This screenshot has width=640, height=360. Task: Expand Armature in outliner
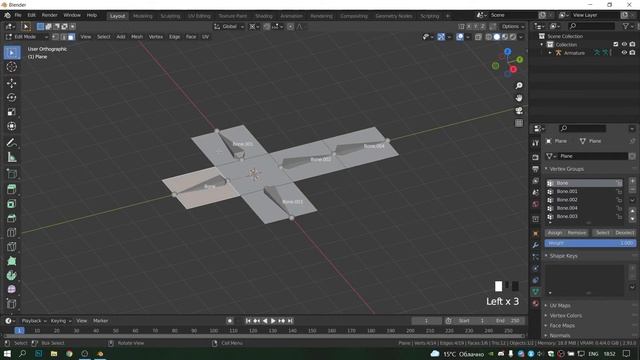[x=550, y=53]
